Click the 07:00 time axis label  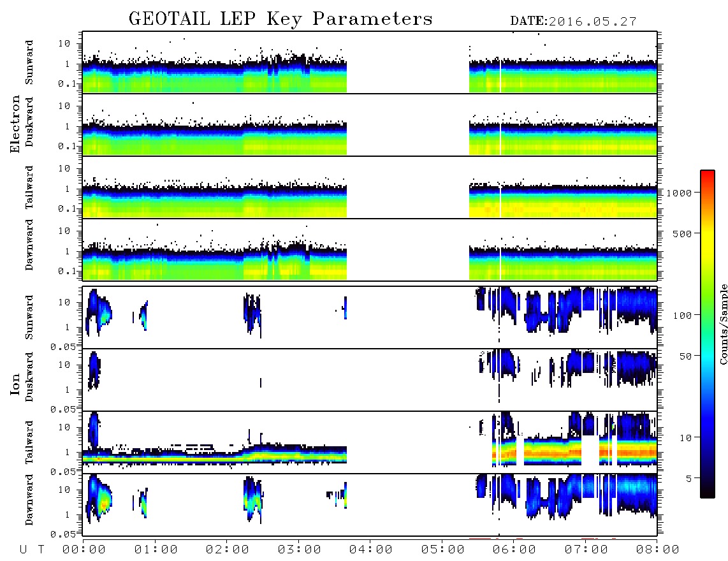tap(586, 550)
